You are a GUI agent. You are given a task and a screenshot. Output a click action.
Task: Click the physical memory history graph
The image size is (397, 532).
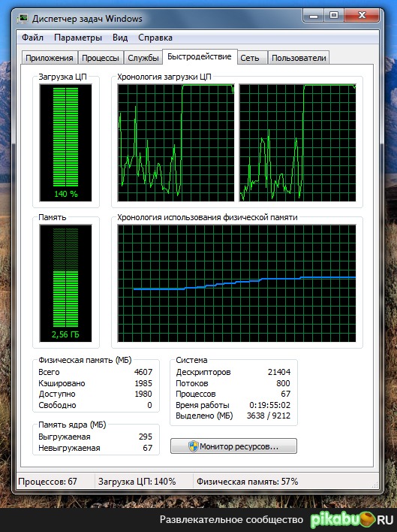pyautogui.click(x=237, y=283)
